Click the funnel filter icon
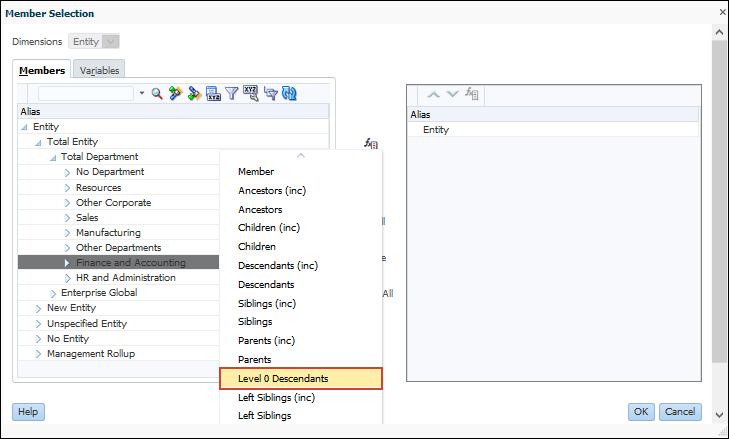 pyautogui.click(x=232, y=93)
